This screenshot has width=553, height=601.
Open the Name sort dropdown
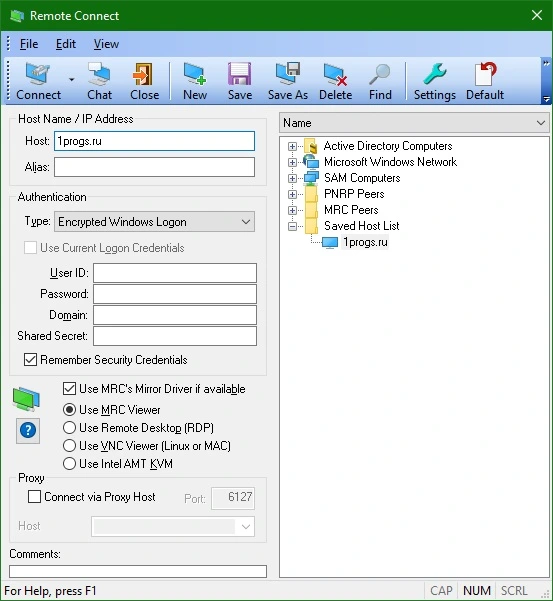click(415, 123)
